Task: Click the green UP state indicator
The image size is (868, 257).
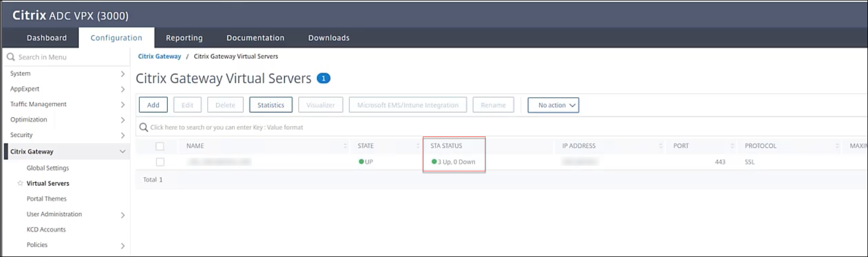Action: pyautogui.click(x=361, y=162)
